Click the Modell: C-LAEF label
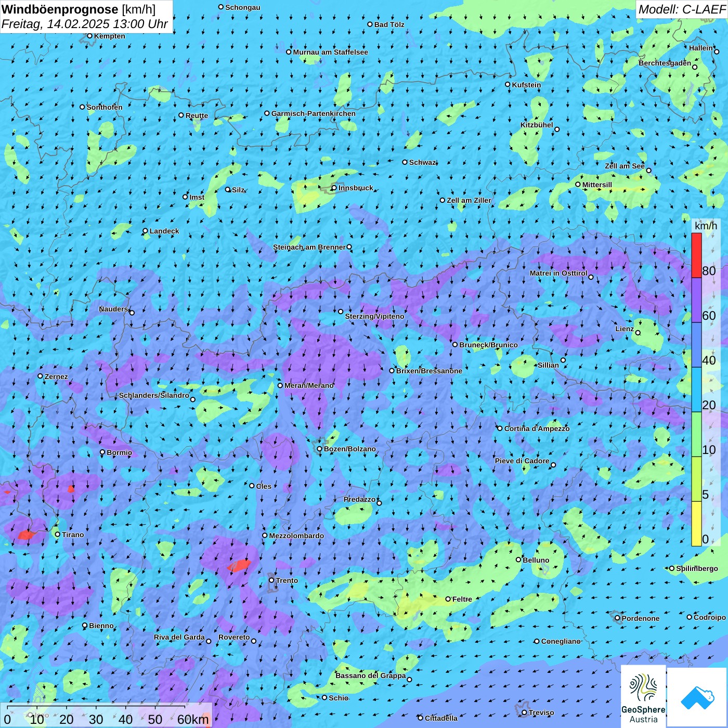Image resolution: width=728 pixels, height=728 pixels. pyautogui.click(x=682, y=9)
